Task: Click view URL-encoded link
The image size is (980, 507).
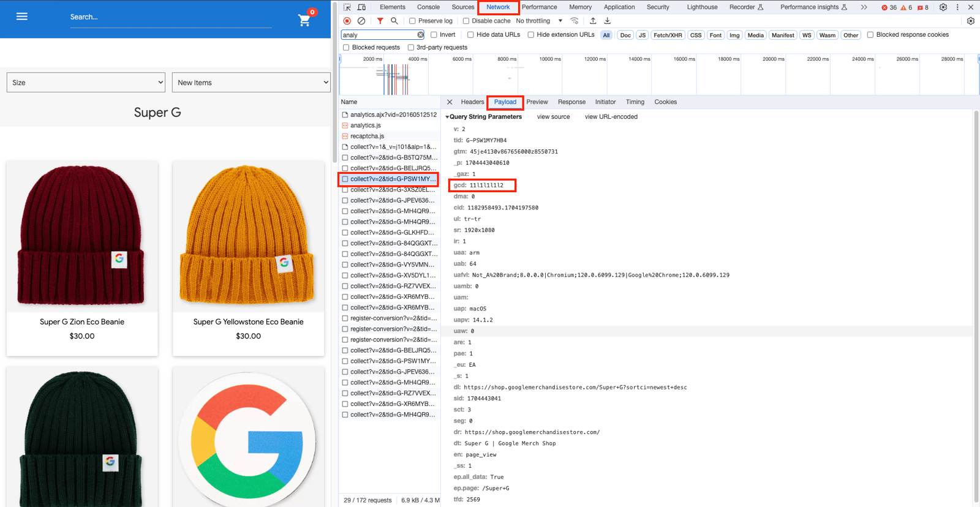Action: click(611, 117)
